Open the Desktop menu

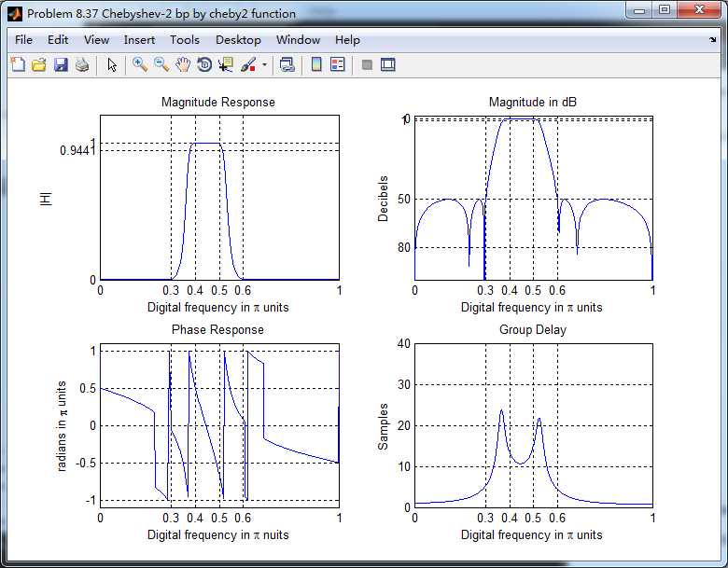238,40
